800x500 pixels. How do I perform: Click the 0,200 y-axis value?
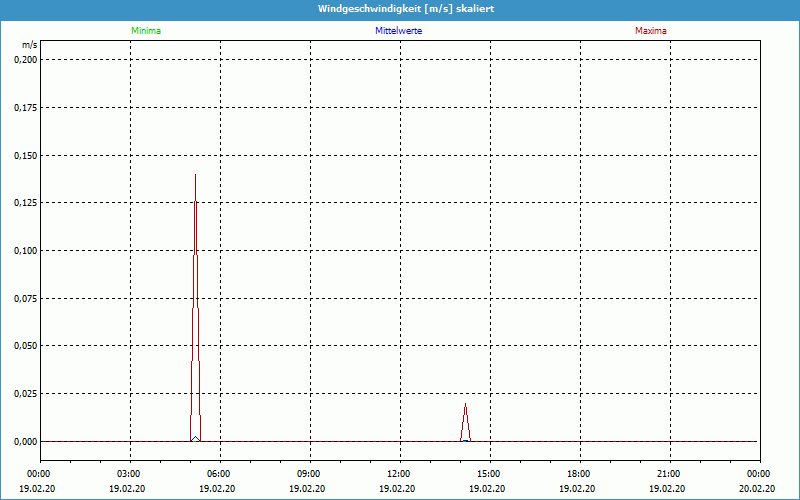coord(25,59)
